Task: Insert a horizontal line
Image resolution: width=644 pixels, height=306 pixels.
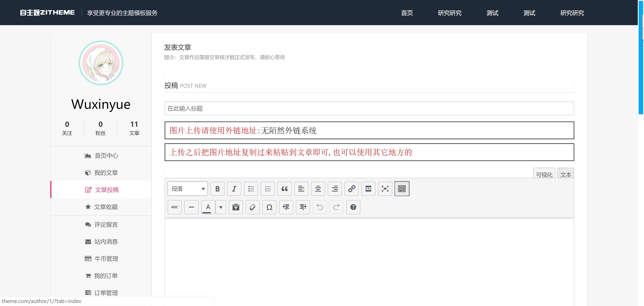Action: point(191,207)
